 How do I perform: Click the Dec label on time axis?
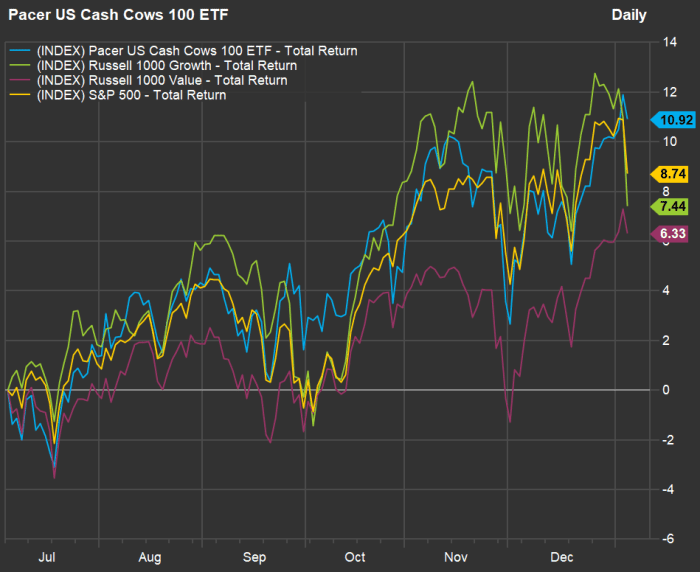[561, 556]
